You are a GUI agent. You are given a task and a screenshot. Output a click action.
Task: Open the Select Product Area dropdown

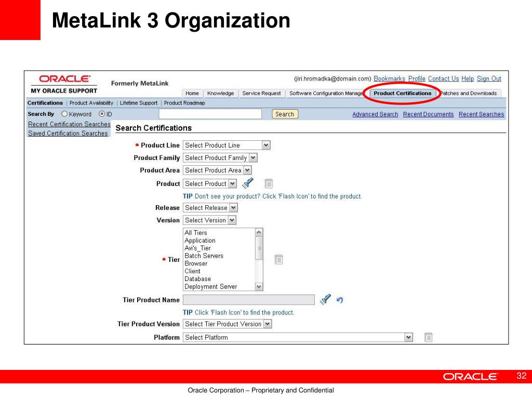(217, 170)
